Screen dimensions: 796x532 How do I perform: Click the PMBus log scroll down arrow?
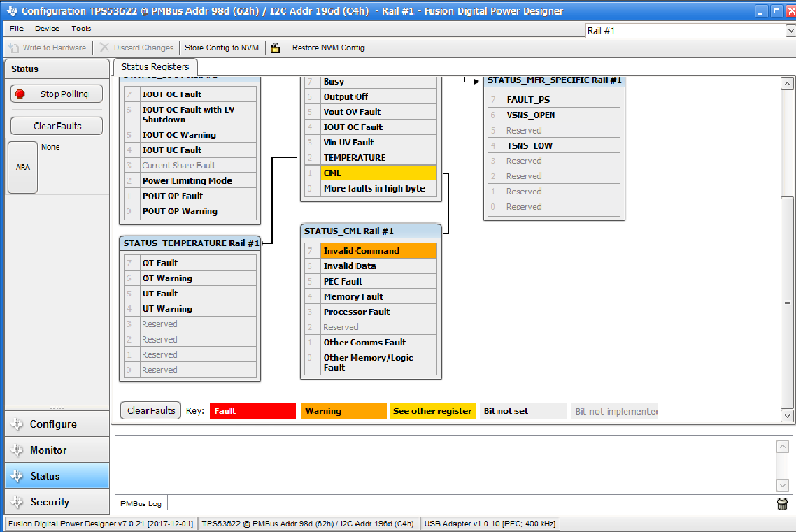pyautogui.click(x=782, y=485)
